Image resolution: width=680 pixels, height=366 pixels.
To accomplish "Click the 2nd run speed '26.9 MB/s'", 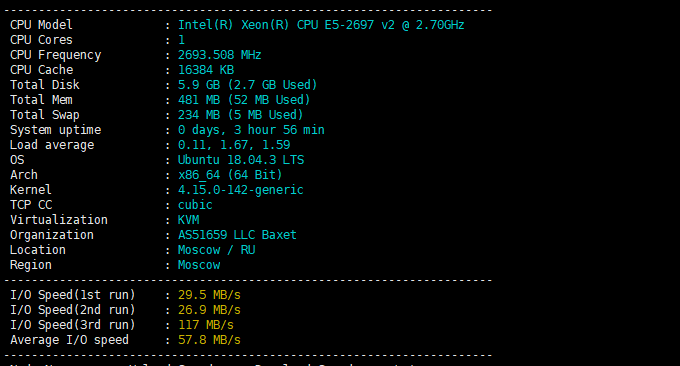I will click(x=209, y=310).
